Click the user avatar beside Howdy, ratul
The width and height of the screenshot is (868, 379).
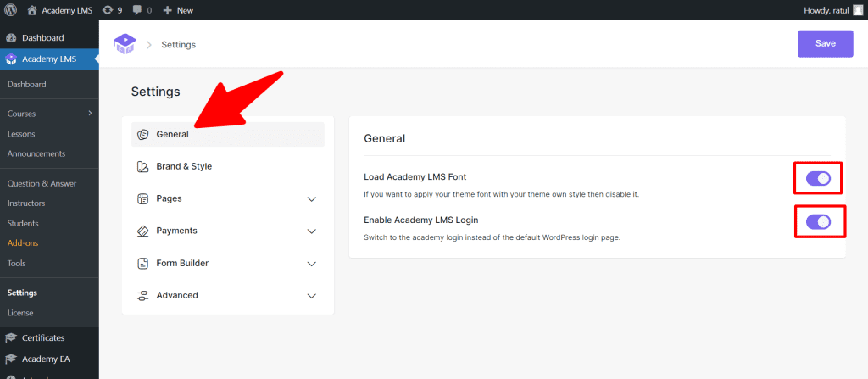pos(858,10)
